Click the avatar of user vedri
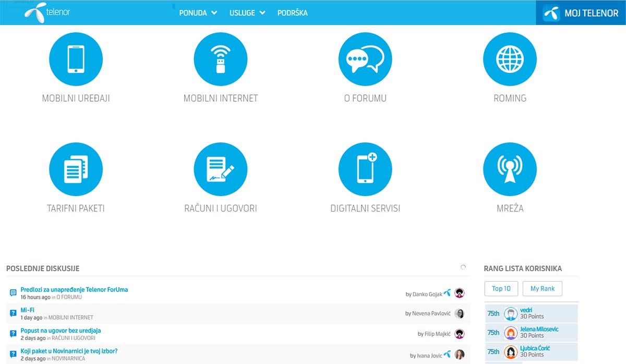This screenshot has height=364, width=626. 511,313
